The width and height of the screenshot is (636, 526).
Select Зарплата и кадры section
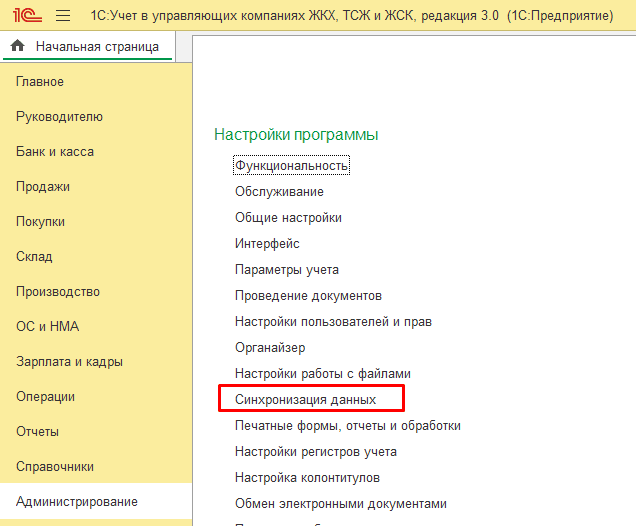coord(69,362)
